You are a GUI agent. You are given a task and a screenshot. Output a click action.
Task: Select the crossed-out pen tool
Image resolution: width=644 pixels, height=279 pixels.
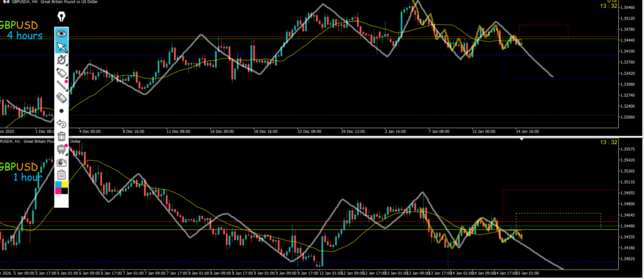point(62,59)
